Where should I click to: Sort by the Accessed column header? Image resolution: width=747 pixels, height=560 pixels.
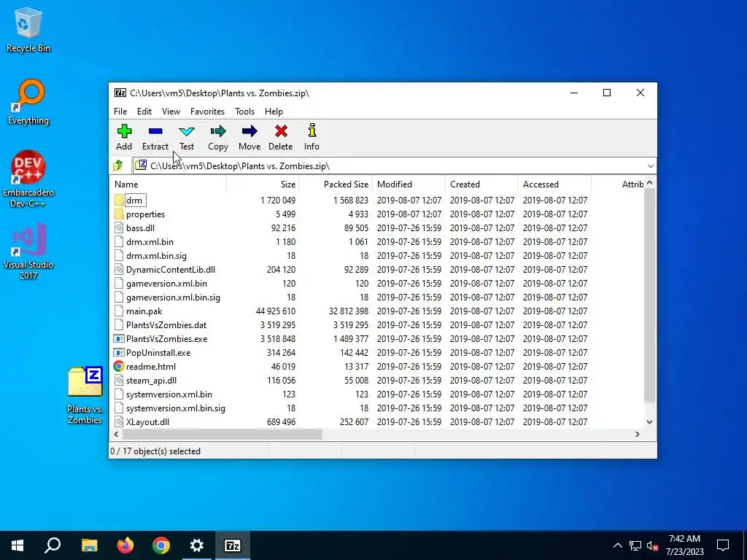click(554, 184)
